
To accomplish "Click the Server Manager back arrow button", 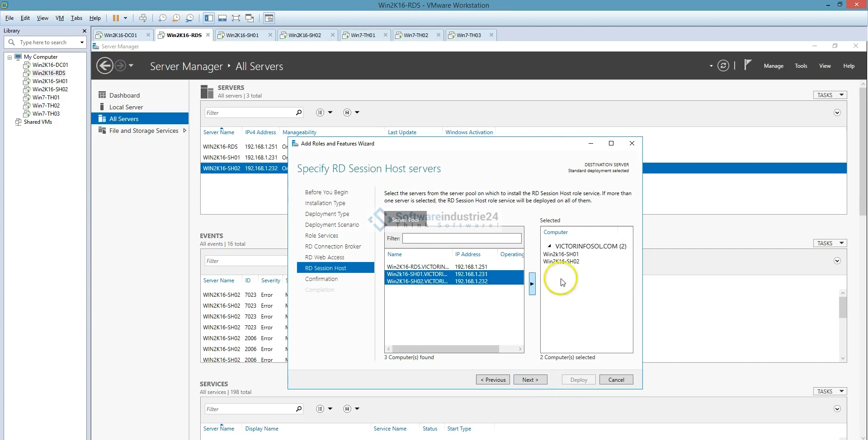I will [x=105, y=66].
